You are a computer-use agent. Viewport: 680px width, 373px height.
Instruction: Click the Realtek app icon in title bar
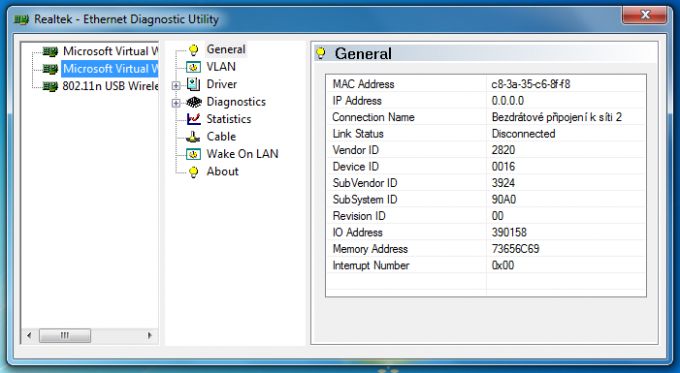pos(22,20)
